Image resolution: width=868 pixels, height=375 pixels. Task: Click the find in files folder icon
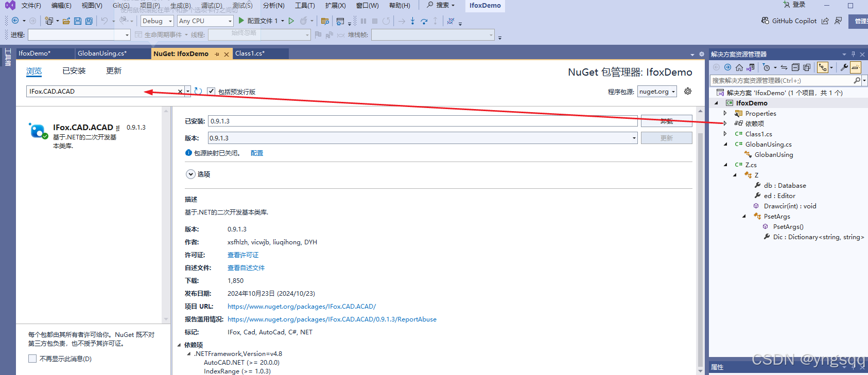(325, 21)
